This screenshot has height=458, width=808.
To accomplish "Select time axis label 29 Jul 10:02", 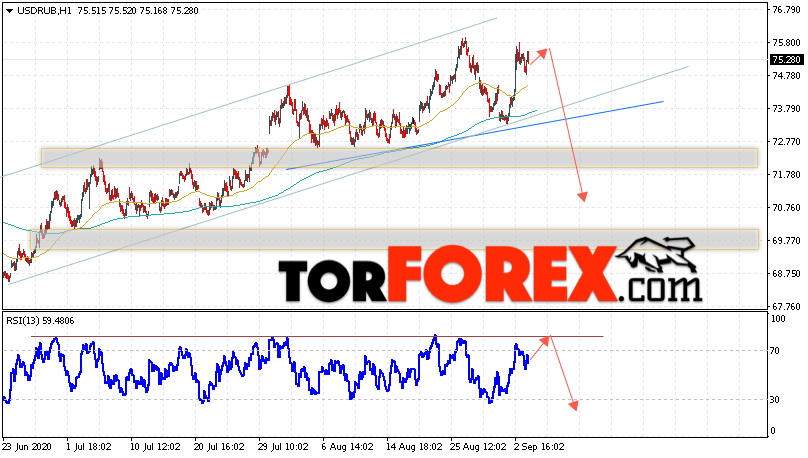I will click(x=283, y=446).
